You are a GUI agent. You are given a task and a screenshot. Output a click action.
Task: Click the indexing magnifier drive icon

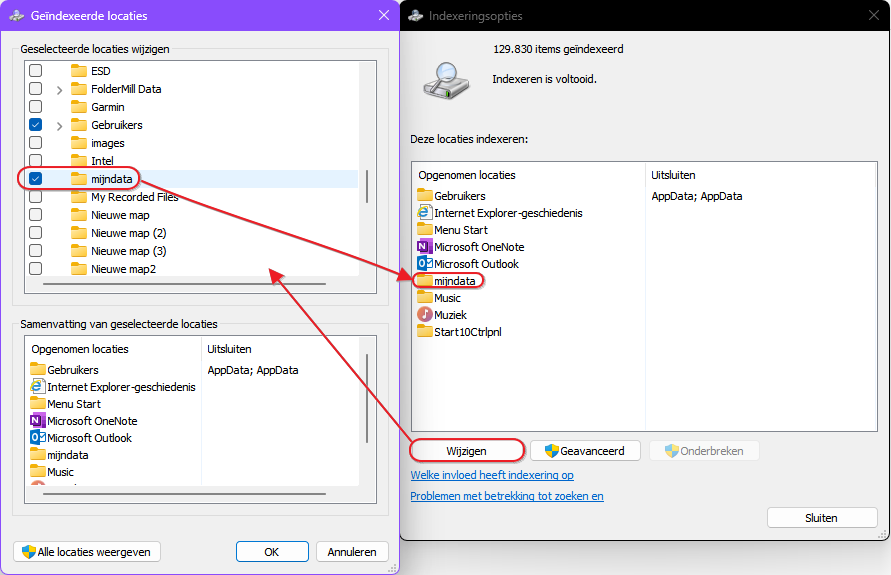(x=441, y=80)
